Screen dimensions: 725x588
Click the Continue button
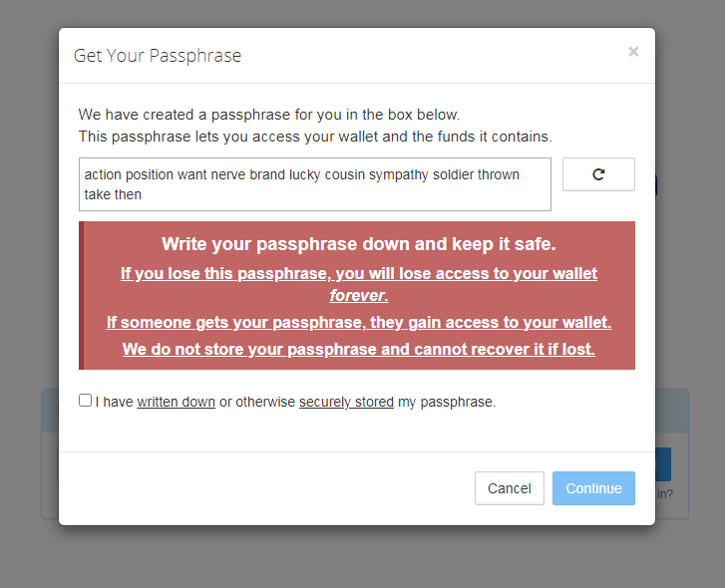coord(593,488)
